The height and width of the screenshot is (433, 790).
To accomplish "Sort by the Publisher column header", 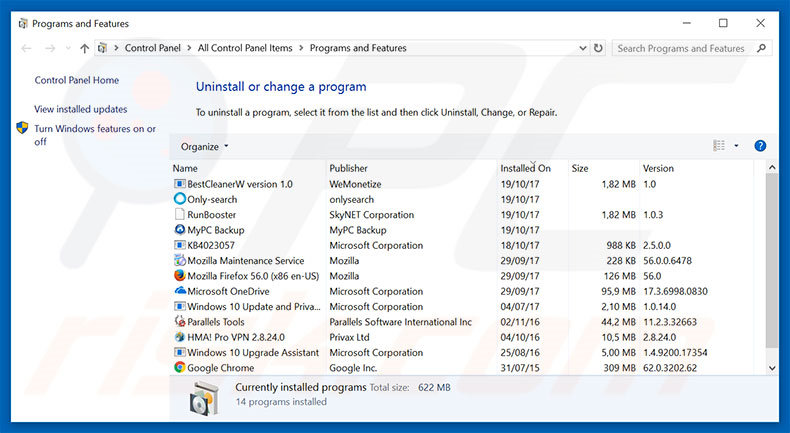I will [x=349, y=168].
